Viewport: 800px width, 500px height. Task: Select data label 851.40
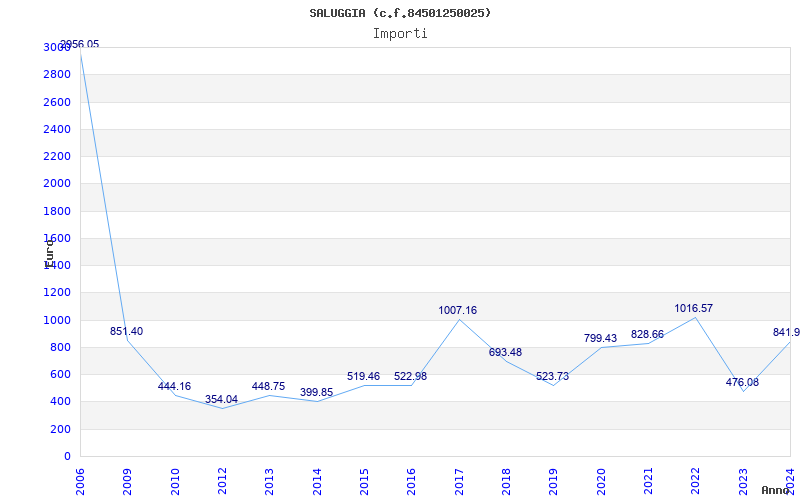pos(127,331)
